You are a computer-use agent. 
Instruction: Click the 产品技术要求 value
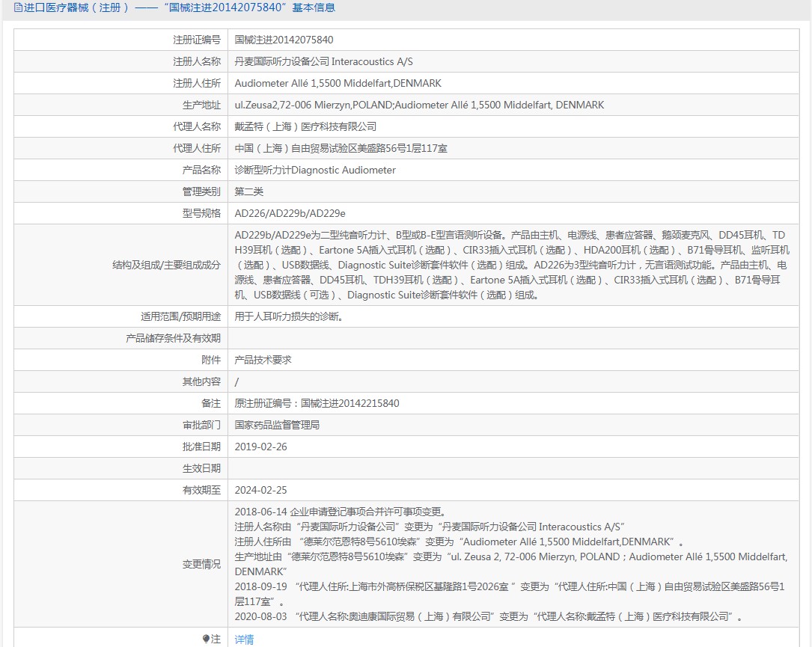(263, 360)
